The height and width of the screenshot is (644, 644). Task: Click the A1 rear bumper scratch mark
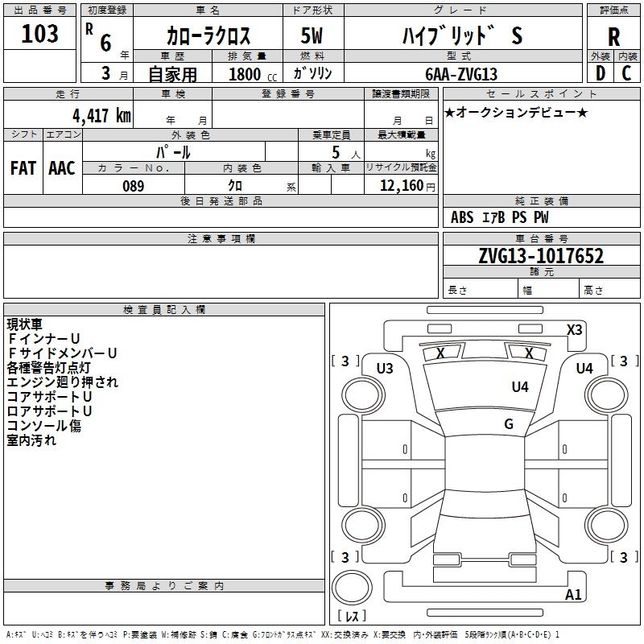point(573,594)
